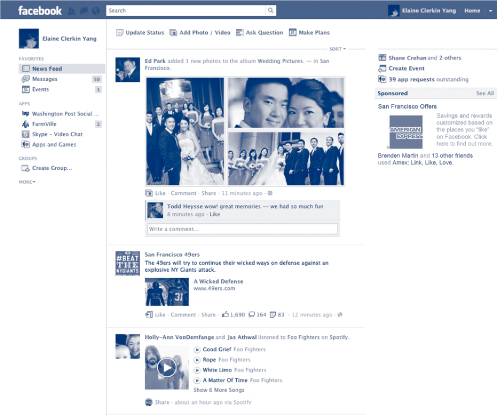This screenshot has width=497, height=416.
Task: Click Add Photo / Video option
Action: [200, 33]
